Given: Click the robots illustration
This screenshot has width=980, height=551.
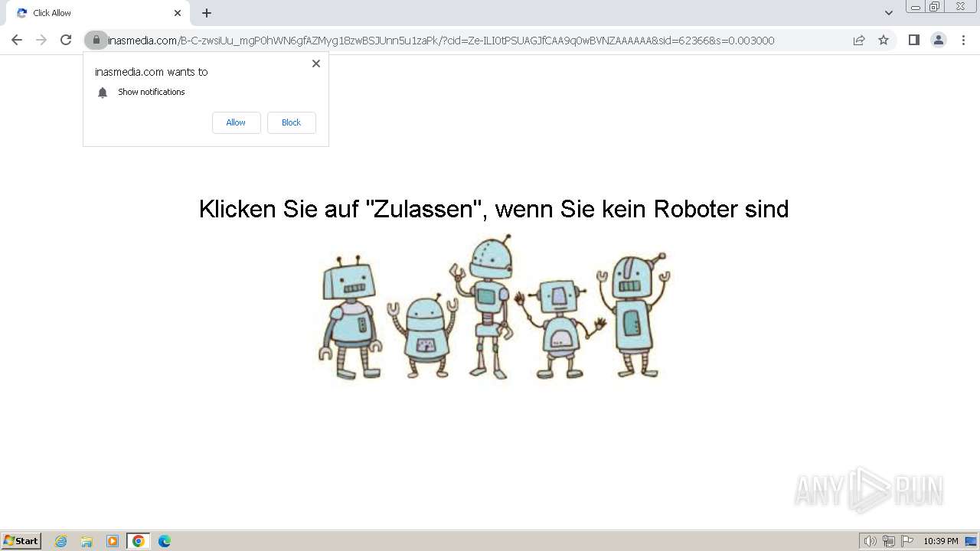Looking at the screenshot, I should (x=494, y=307).
